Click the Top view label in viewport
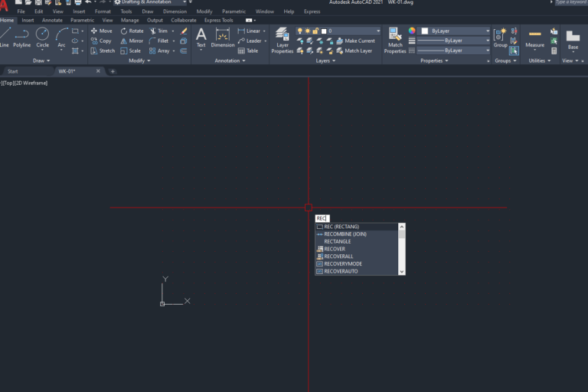This screenshot has height=392, width=588. click(8, 83)
